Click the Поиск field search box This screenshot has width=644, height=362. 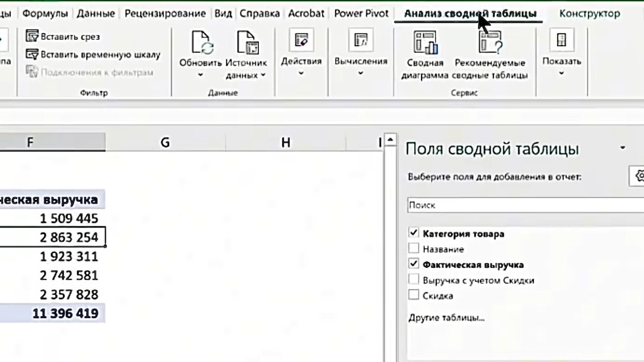tap(525, 205)
